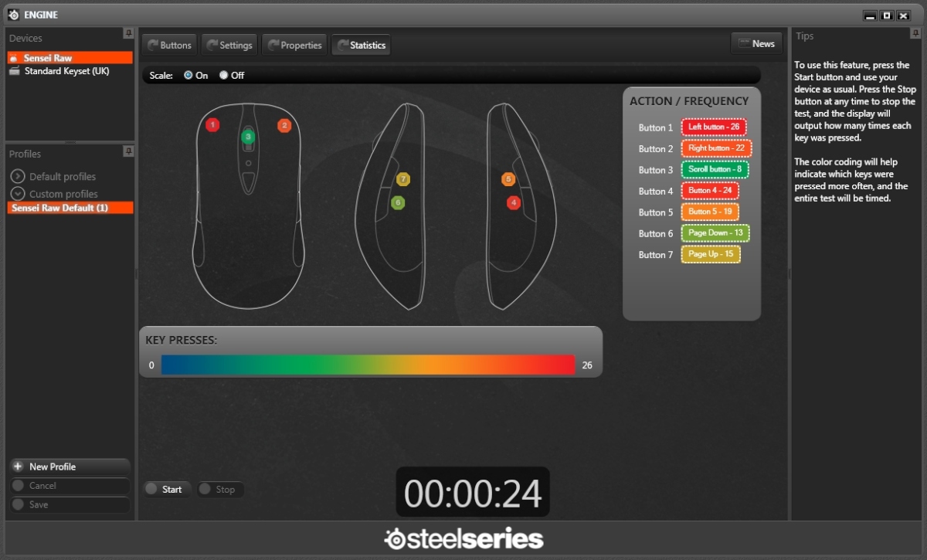Click the ACTION / FREQUENCY heading
This screenshot has width=927, height=560.
(689, 101)
